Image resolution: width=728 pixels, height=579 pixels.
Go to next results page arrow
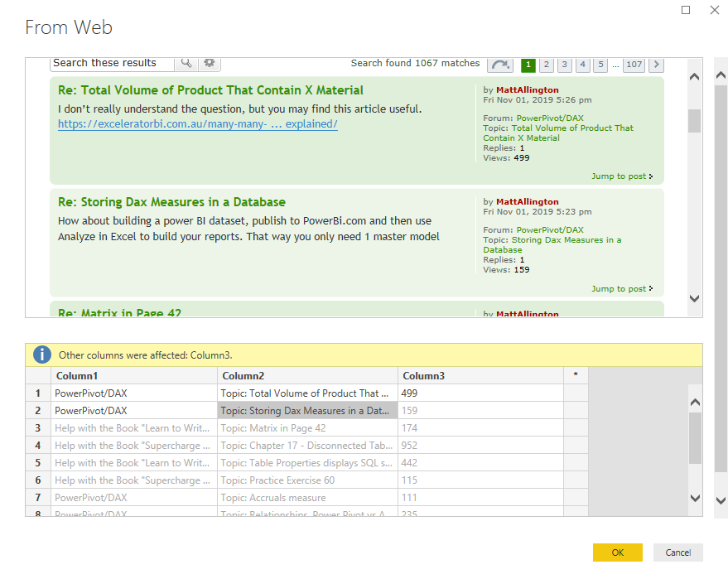click(656, 65)
